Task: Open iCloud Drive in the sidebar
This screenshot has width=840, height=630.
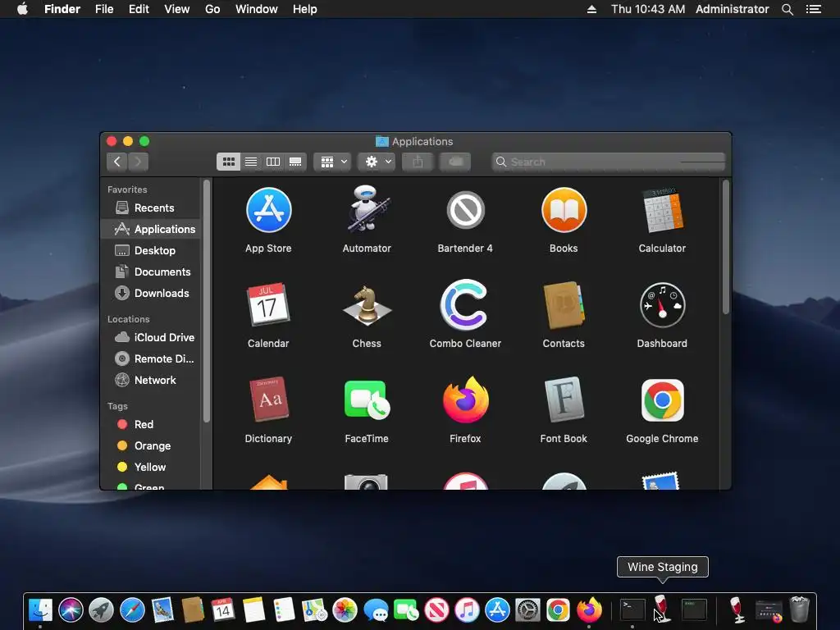Action: pyautogui.click(x=150, y=337)
